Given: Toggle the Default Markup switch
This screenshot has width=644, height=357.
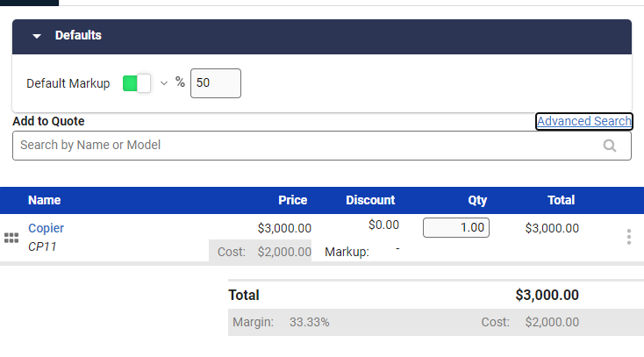Looking at the screenshot, I should (x=137, y=83).
